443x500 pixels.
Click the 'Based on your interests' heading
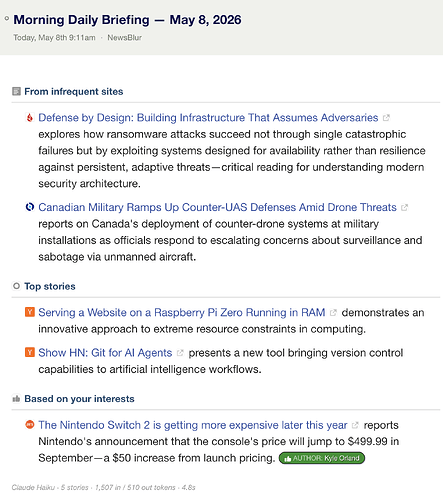click(79, 399)
